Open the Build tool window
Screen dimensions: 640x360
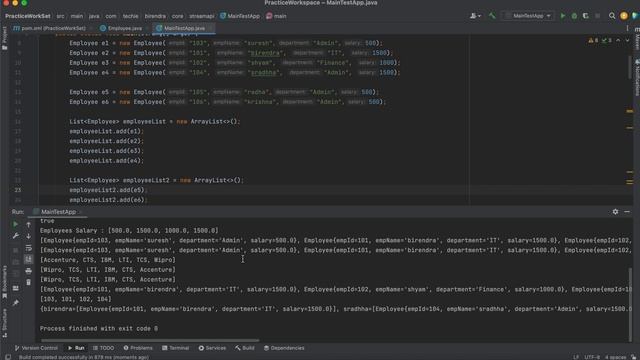coord(244,348)
